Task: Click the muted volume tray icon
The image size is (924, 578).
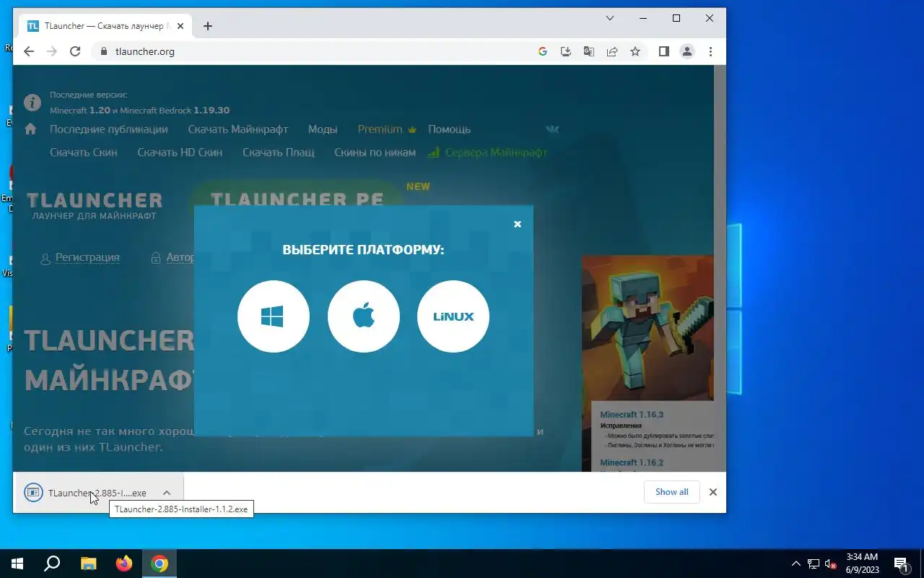Action: click(831, 564)
